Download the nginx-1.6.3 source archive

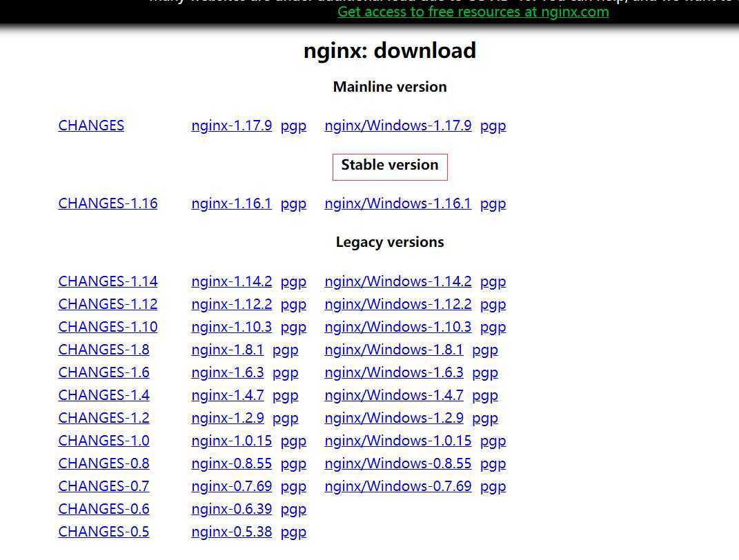[228, 372]
